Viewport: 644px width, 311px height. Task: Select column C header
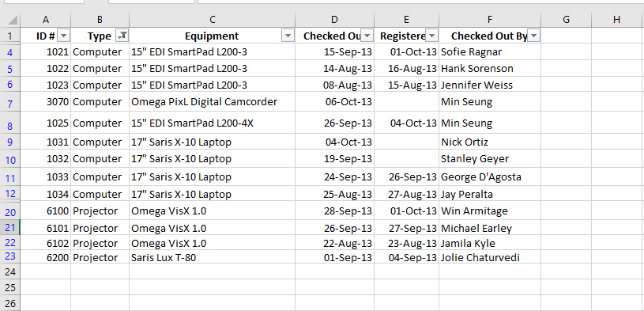click(212, 19)
